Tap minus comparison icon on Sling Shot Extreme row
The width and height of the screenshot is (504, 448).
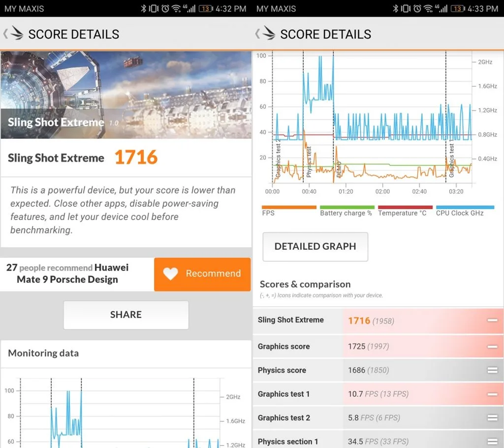pyautogui.click(x=492, y=320)
